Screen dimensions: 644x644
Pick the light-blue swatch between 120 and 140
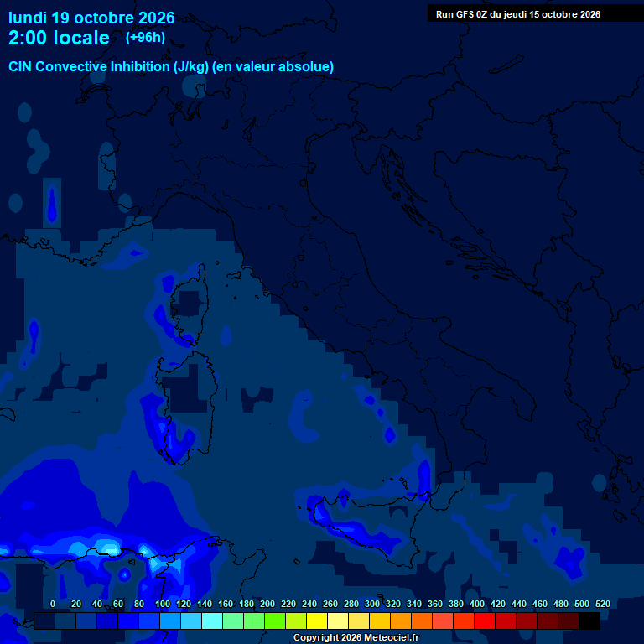click(191, 621)
